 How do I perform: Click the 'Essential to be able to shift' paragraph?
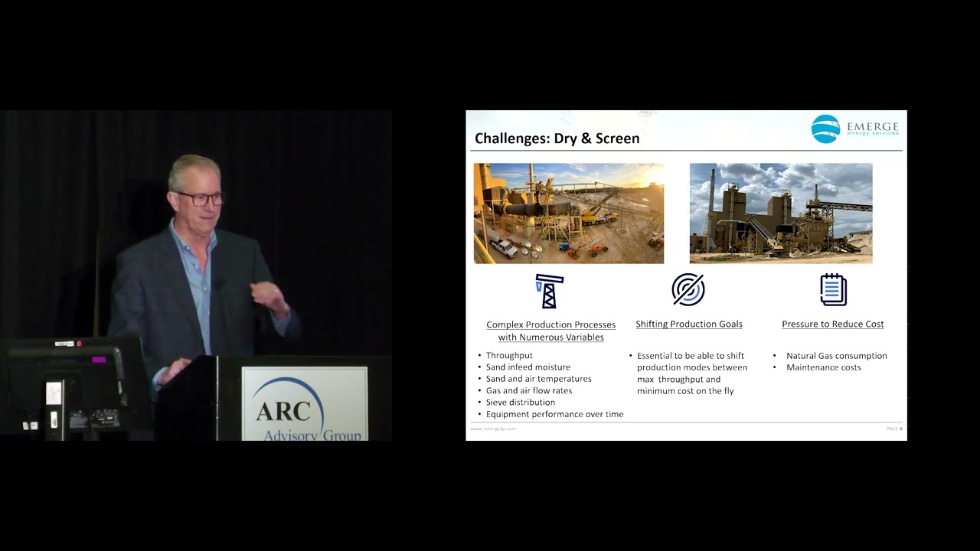coord(691,373)
